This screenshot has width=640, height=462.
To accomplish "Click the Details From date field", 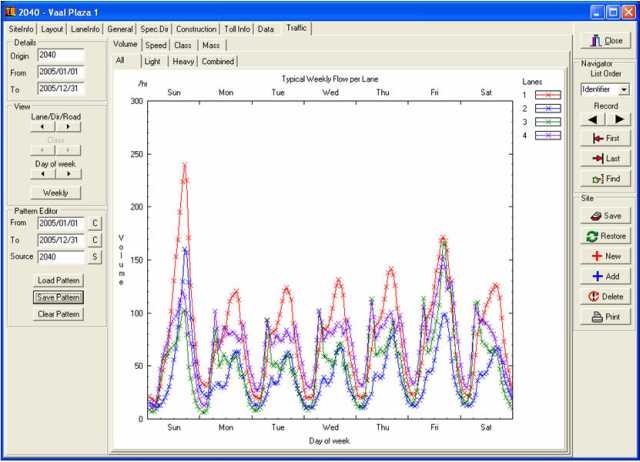I will (x=61, y=72).
